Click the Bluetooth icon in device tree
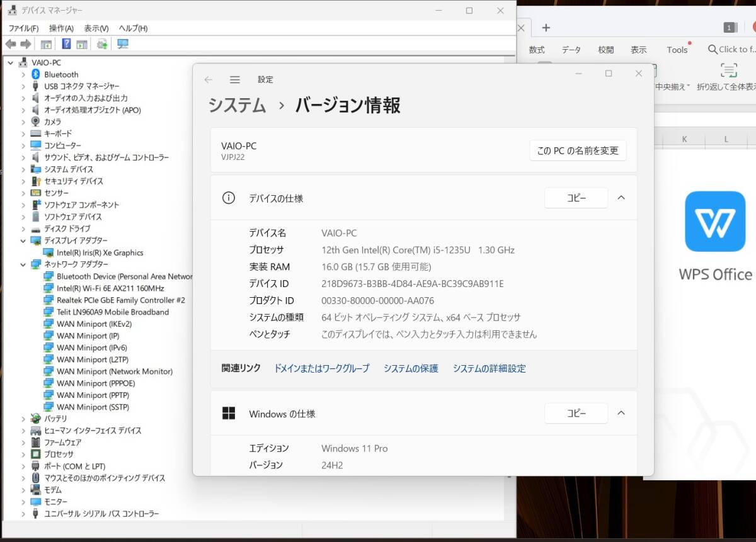Screen dimensions: 756x542 pos(36,74)
